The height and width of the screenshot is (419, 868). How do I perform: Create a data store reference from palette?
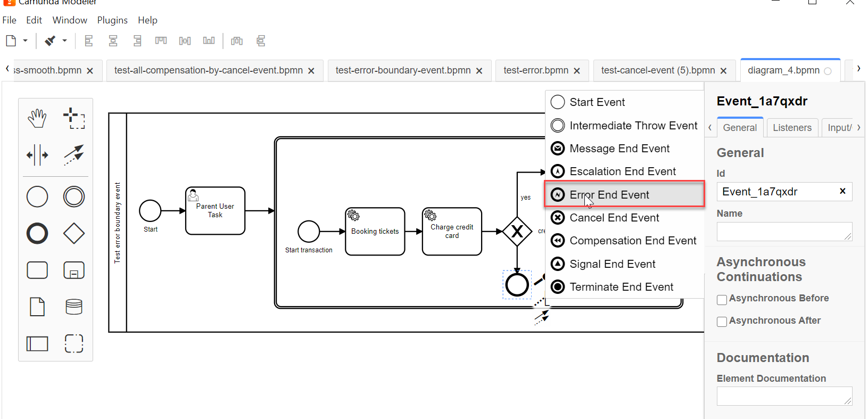[74, 307]
